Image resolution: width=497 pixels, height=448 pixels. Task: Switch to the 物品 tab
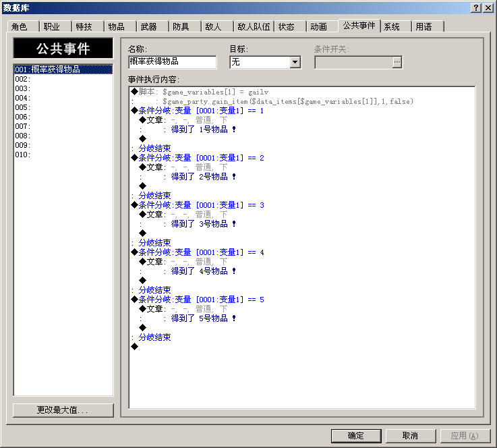[120, 26]
